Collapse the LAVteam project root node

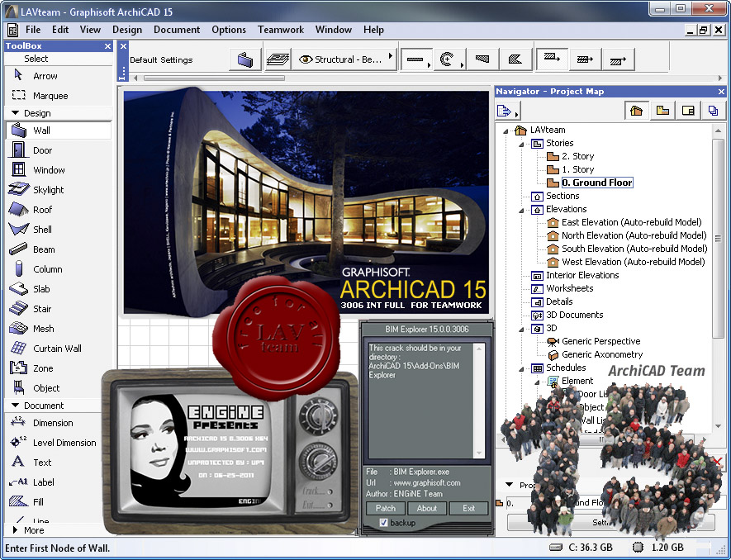click(506, 131)
